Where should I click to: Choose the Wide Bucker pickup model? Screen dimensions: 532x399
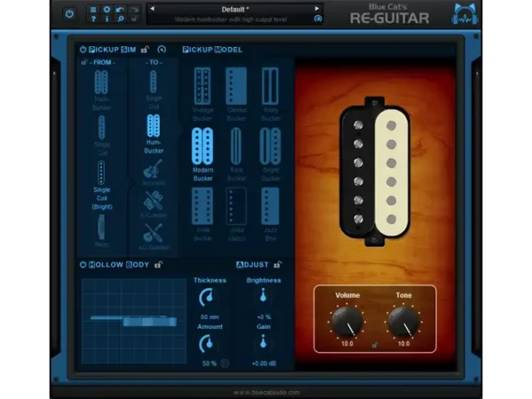202,215
